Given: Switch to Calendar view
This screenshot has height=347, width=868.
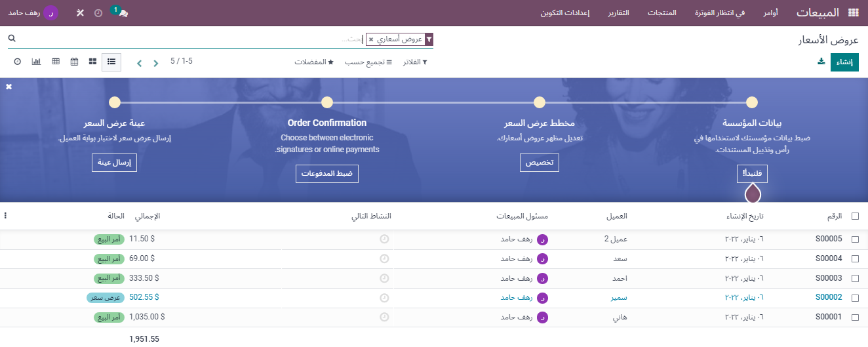Looking at the screenshot, I should [x=74, y=62].
